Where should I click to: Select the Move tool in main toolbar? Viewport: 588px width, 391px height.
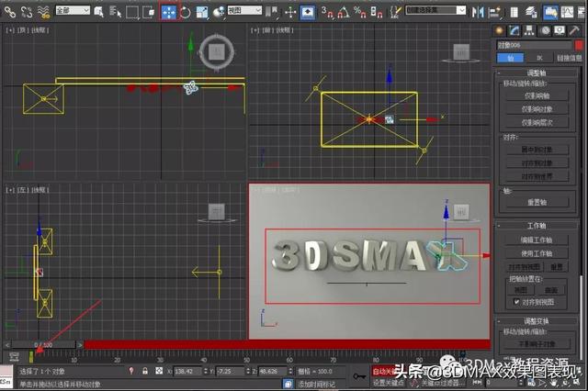(x=169, y=12)
